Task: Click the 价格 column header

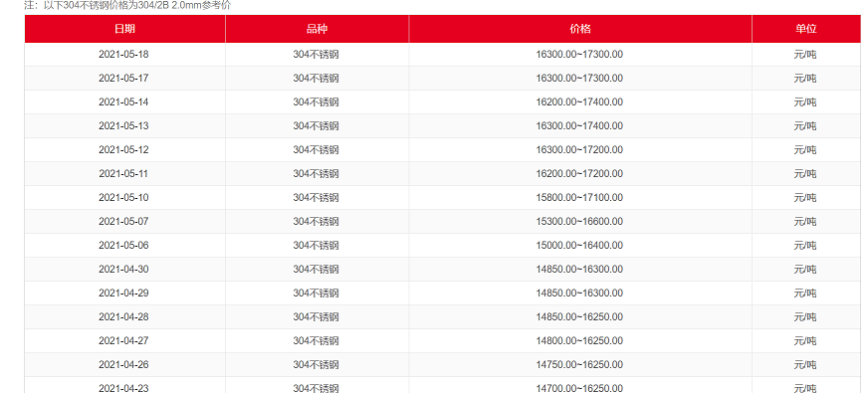Action: (580, 29)
